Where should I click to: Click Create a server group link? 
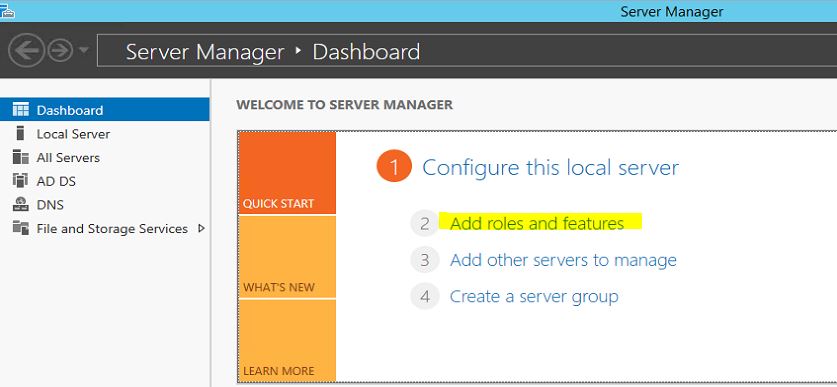(x=534, y=296)
